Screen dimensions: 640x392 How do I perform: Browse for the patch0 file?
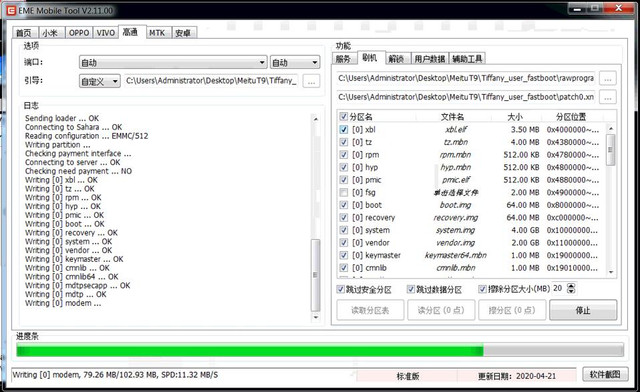pos(608,97)
